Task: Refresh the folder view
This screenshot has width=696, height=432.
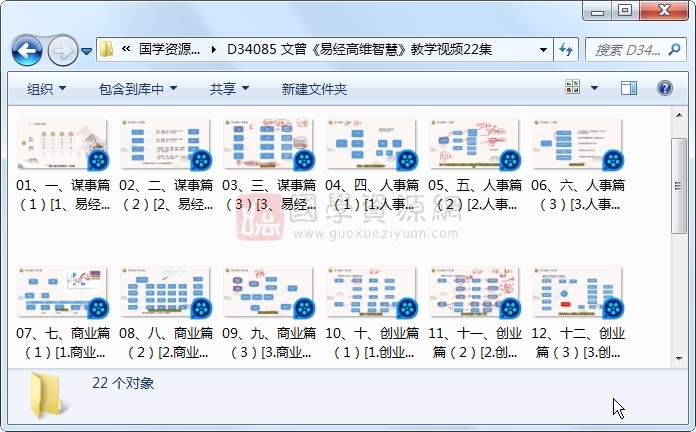Action: [566, 50]
